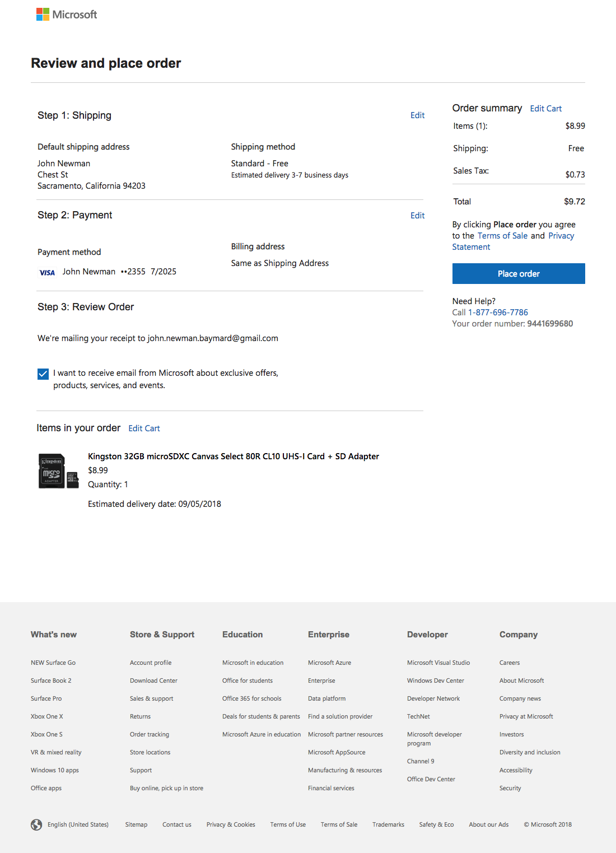Image resolution: width=616 pixels, height=853 pixels.
Task: Open Edit Cart under Items in your order
Action: tap(144, 428)
